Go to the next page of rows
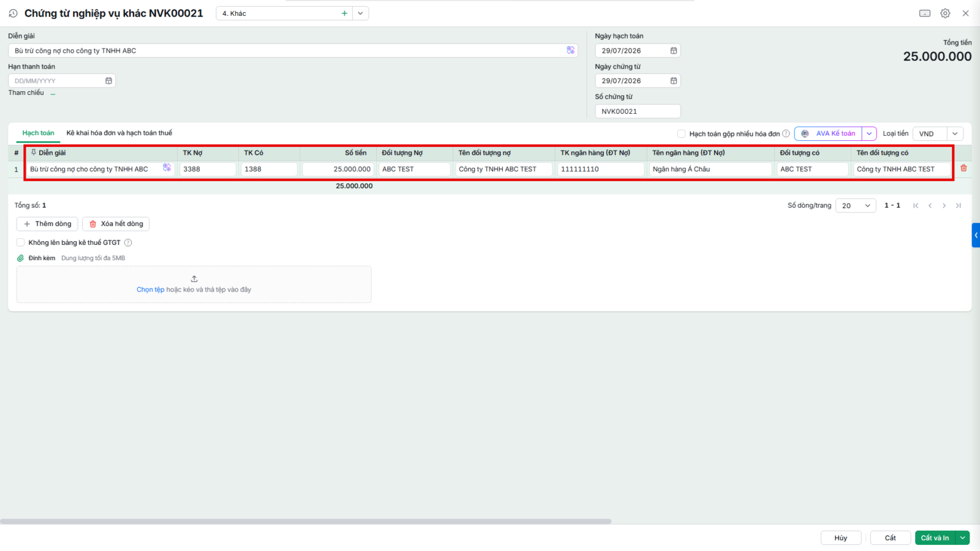Screen dimensions: 980x551 [x=944, y=206]
